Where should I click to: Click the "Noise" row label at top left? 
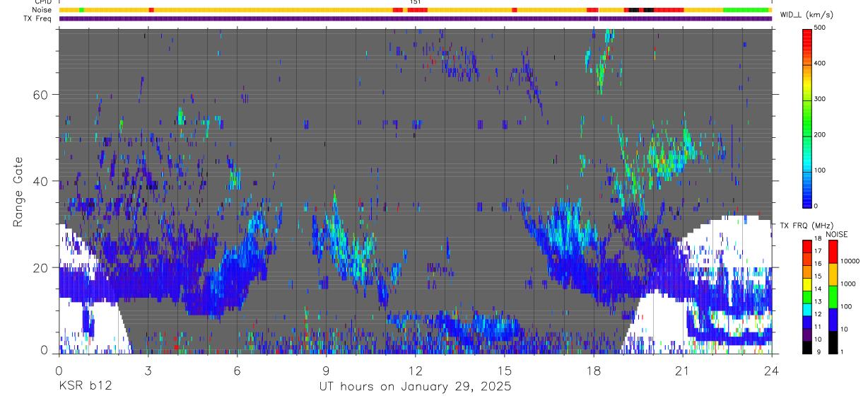click(x=42, y=10)
